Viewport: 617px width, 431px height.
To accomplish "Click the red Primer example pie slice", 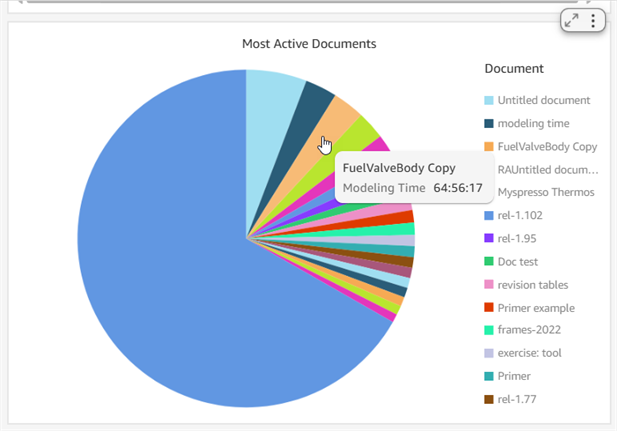I will coord(393,218).
